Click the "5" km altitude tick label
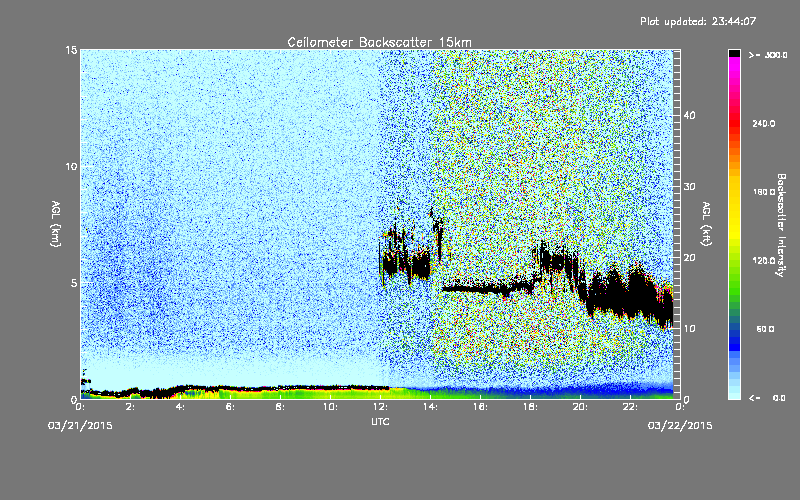 73,283
